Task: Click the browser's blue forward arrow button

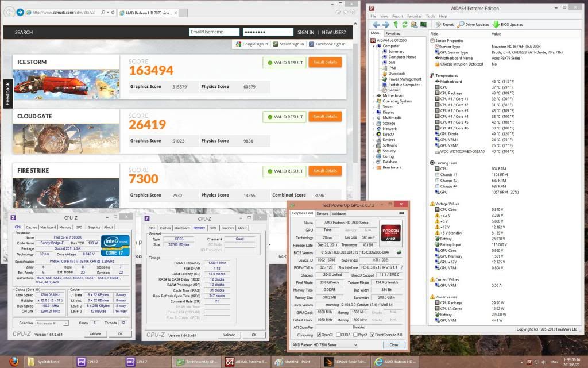Action: pos(20,13)
